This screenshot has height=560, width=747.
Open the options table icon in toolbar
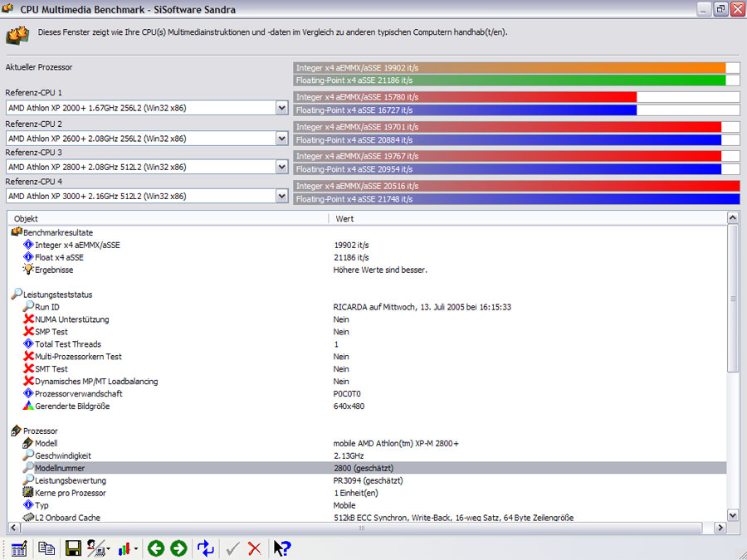pos(19,548)
